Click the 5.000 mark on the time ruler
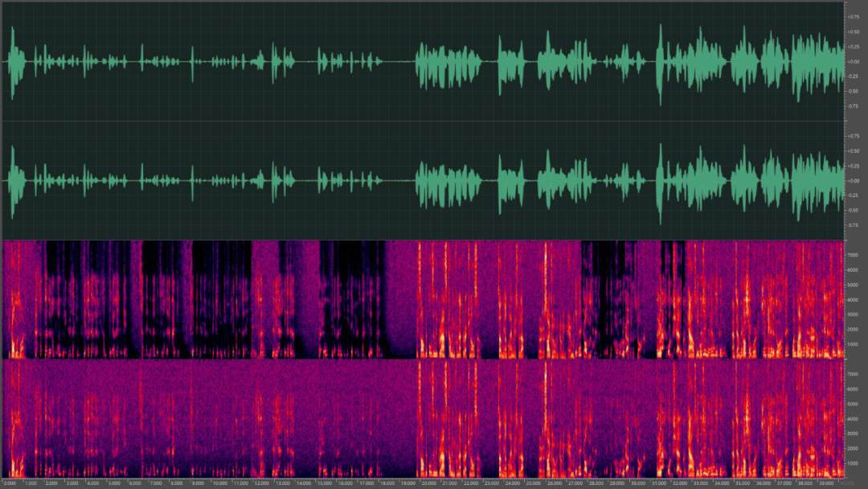The image size is (868, 489). click(x=114, y=483)
